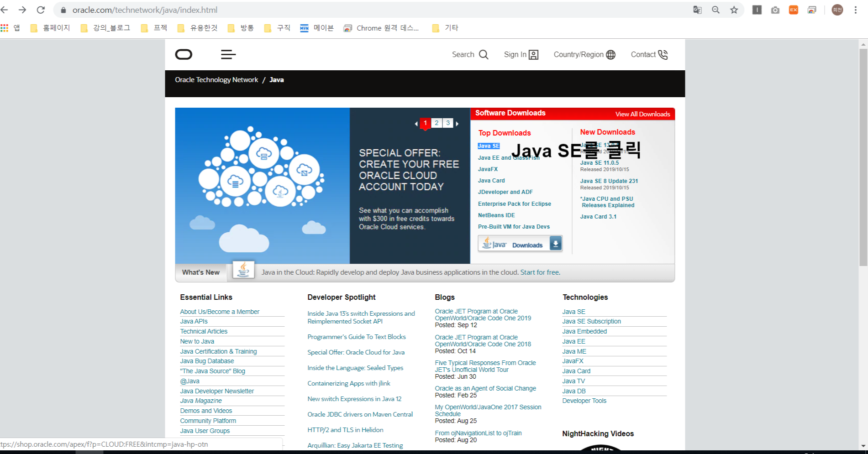Click Oracle Technology Network breadcrumb
Screen dimensions: 868x454
[x=216, y=80]
